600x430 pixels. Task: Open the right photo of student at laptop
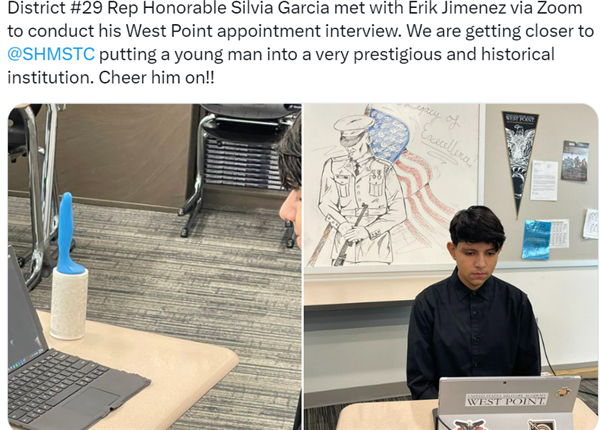(452, 267)
